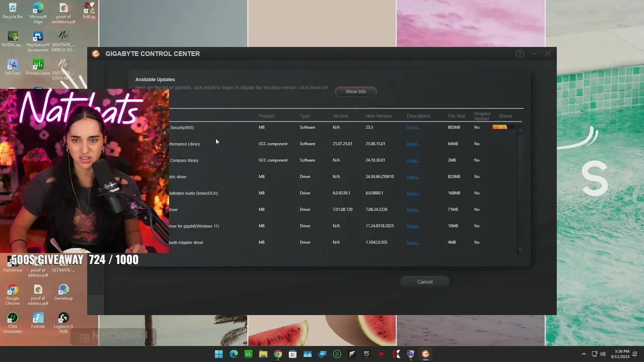Open File Explorer from the taskbar
This screenshot has height=362, width=644.
tap(263, 354)
